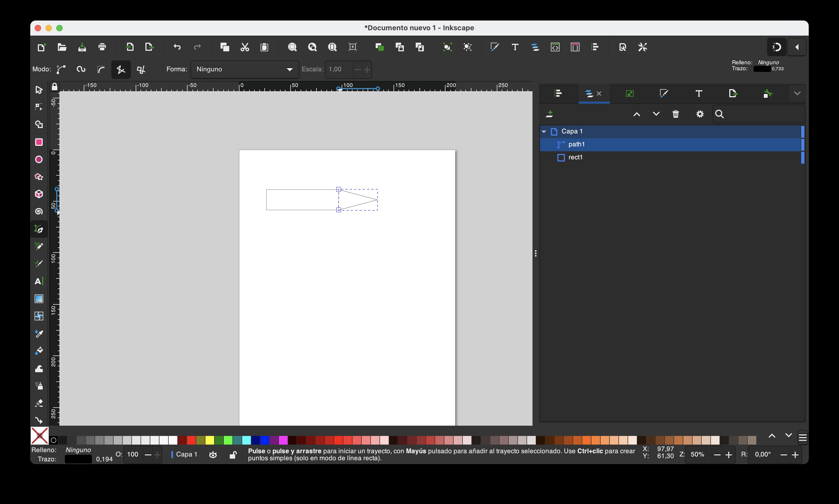Open the dock panel tabs chevron menu
This screenshot has height=504, width=839.
pyautogui.click(x=797, y=93)
